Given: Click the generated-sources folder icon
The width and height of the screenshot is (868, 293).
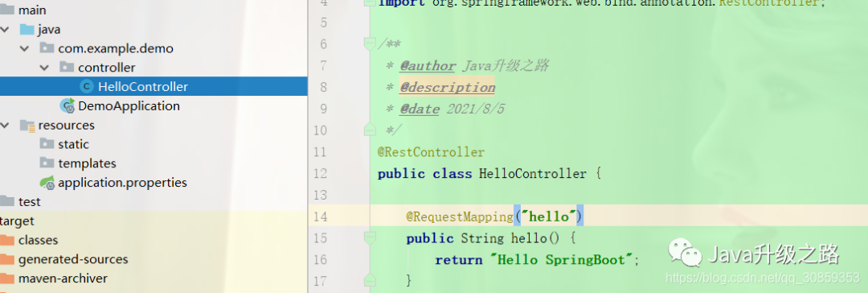Looking at the screenshot, I should pyautogui.click(x=6, y=259).
